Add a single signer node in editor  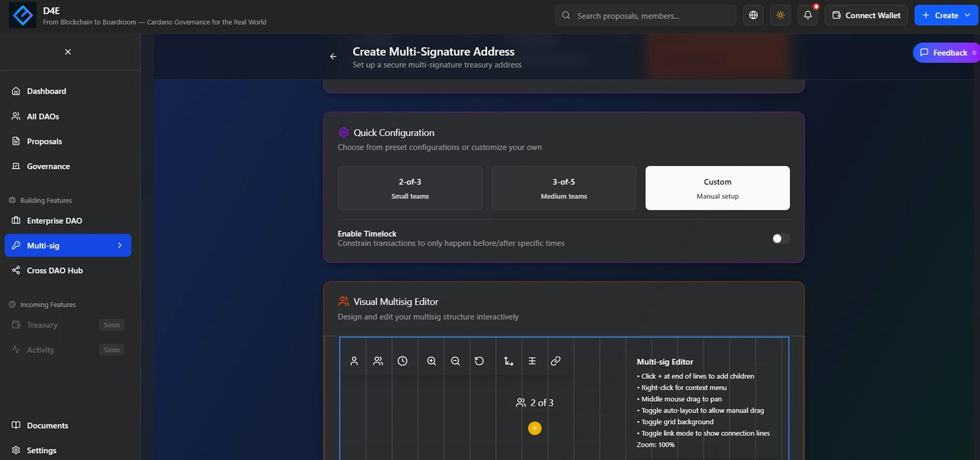(354, 361)
